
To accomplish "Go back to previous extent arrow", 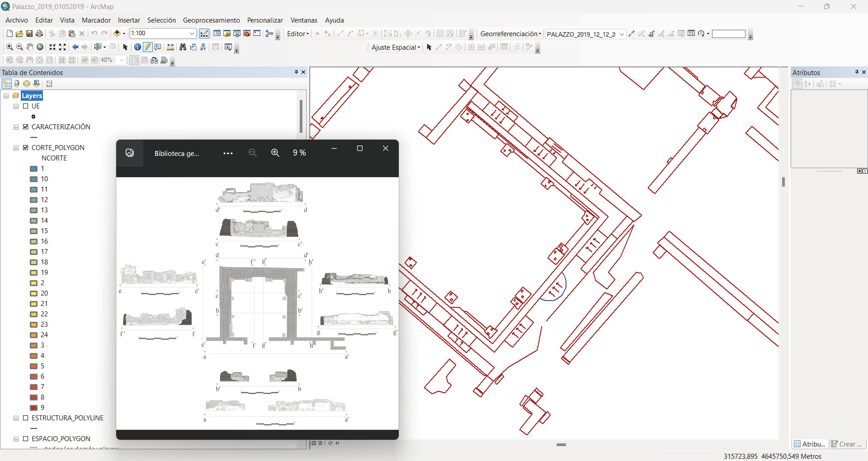I will (75, 47).
